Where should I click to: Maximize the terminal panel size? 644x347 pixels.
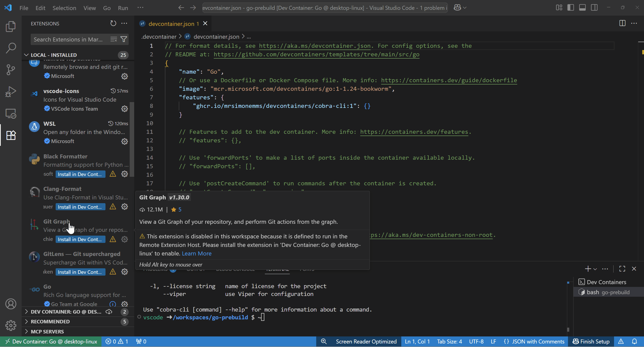(x=622, y=269)
